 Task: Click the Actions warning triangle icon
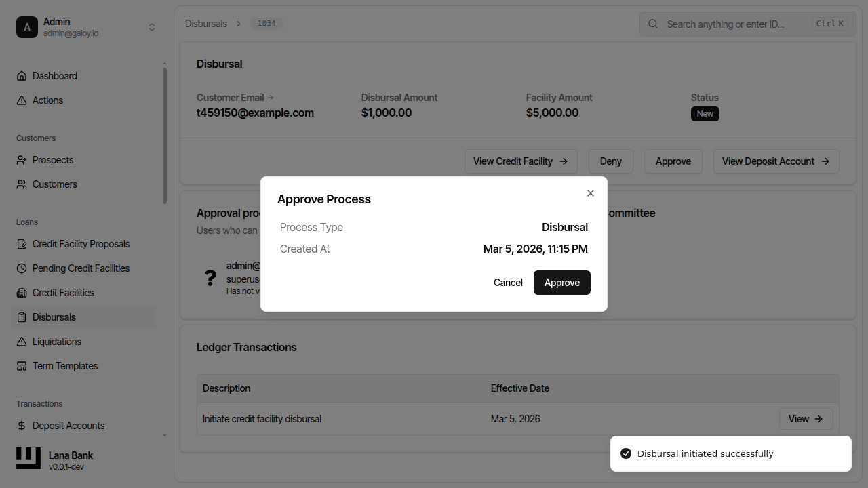coord(22,100)
